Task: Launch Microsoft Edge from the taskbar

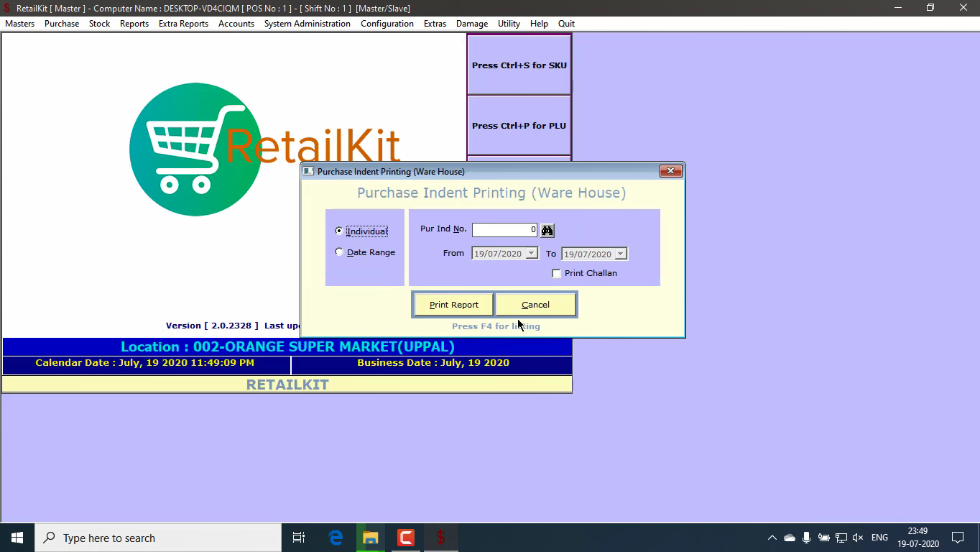Action: (x=336, y=538)
